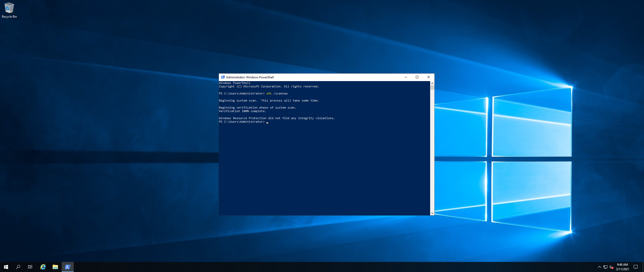Open File Explorer from the taskbar
Screen dimensions: 644x272
pyautogui.click(x=55, y=267)
